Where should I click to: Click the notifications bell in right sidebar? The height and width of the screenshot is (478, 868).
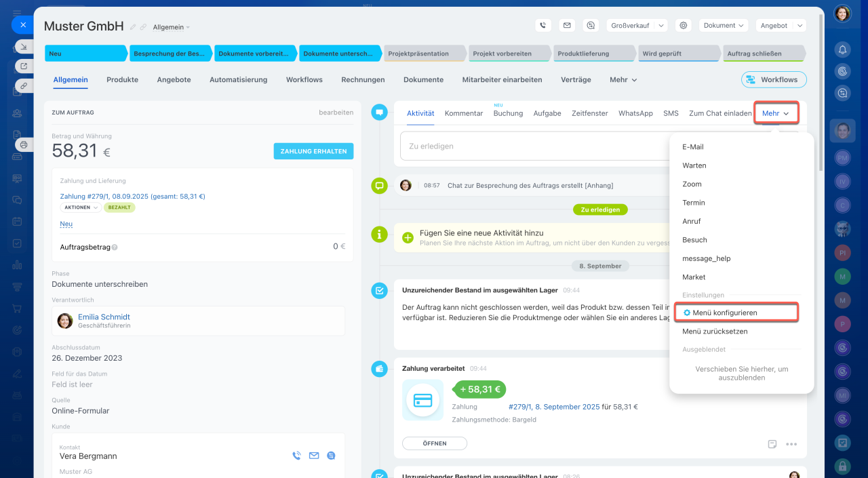coord(842,49)
